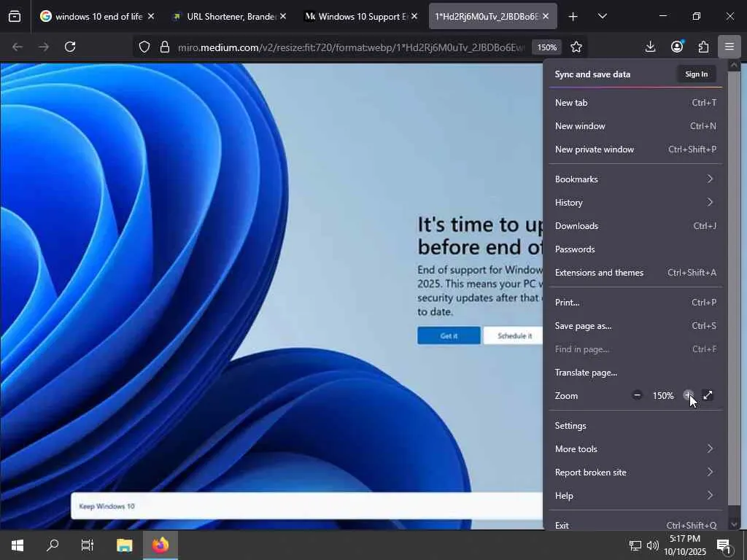
Task: Expand the History submenu
Action: [x=635, y=203]
